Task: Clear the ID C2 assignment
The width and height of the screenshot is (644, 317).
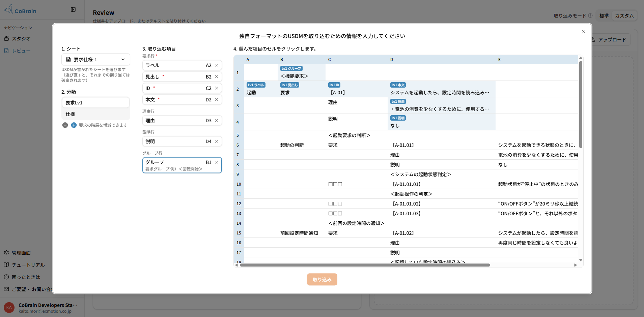Action: (x=217, y=88)
